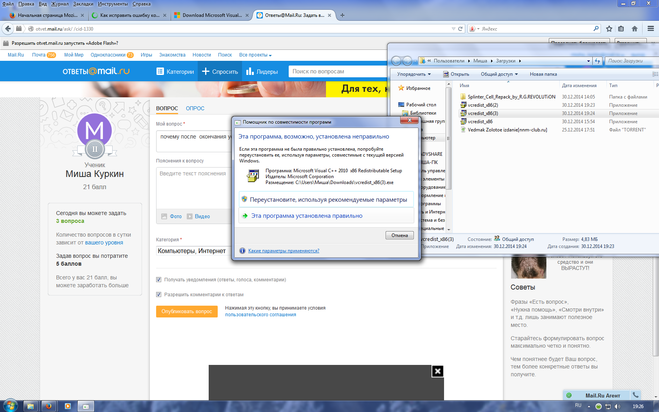659x412 pixels.
Task: Click the magnifier icon in Yandex search box
Action: [x=596, y=29]
